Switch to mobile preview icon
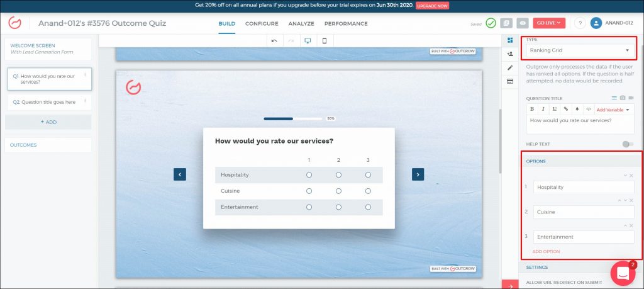Image resolution: width=644 pixels, height=289 pixels. tap(325, 41)
